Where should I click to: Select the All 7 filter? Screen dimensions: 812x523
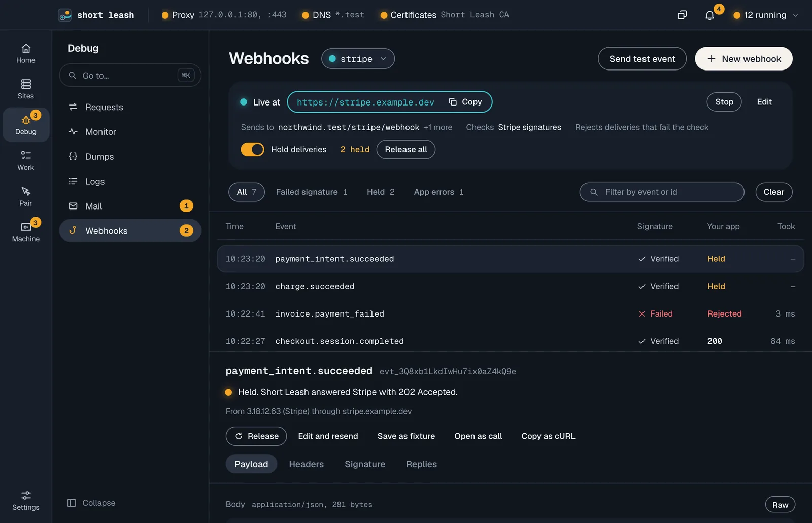[247, 192]
